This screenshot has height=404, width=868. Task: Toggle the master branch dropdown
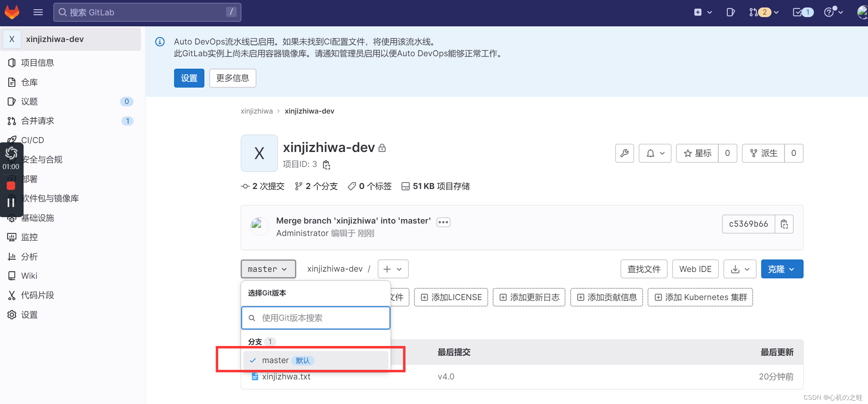coord(268,269)
